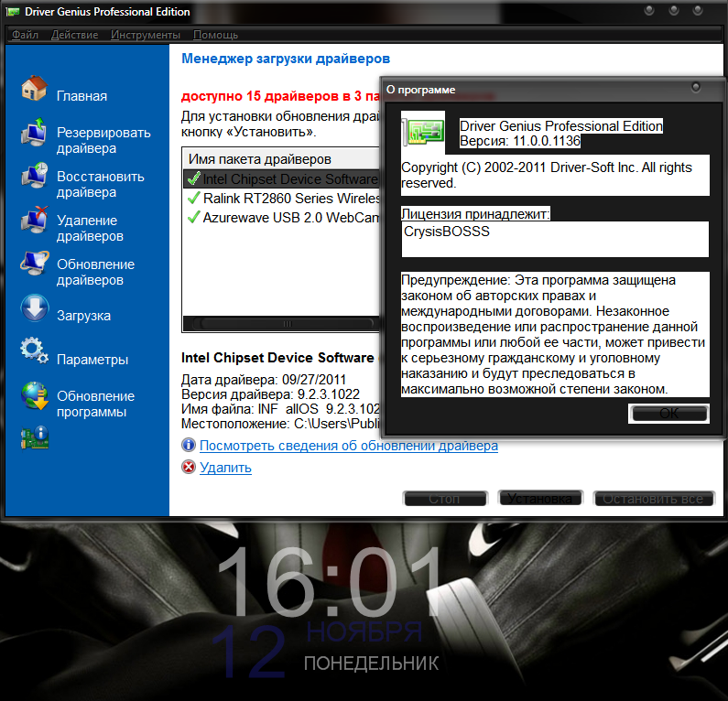Select the Параметры sidebar label

click(x=92, y=360)
